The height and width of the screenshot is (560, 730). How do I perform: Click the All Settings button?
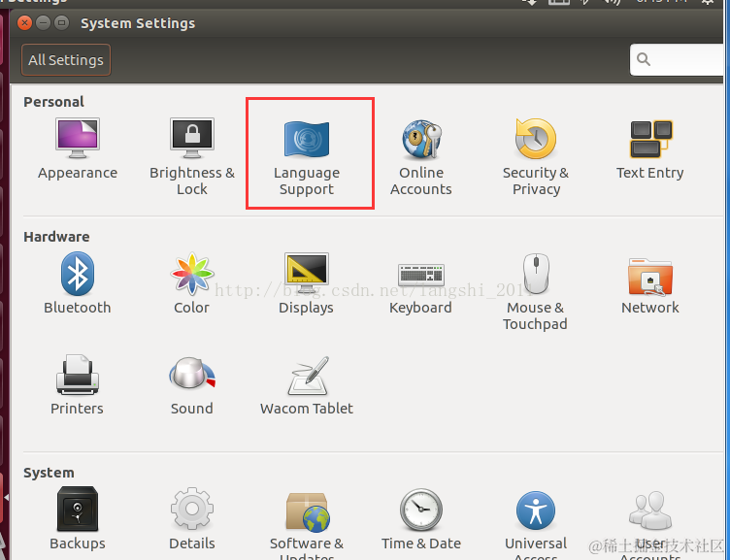66,60
